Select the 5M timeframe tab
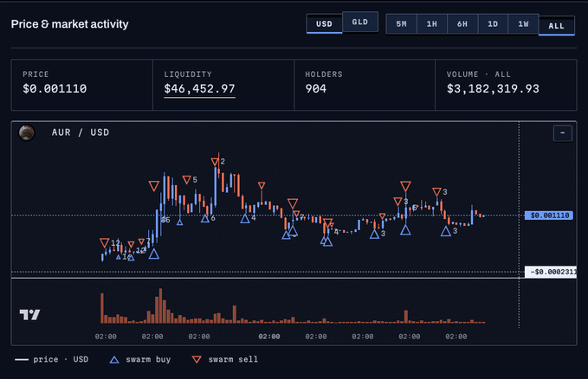Image resolution: width=588 pixels, height=379 pixels. pos(401,24)
